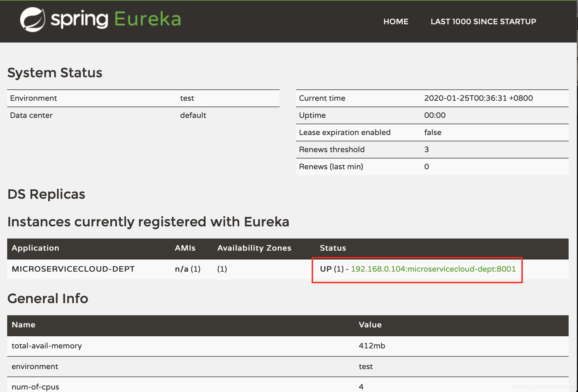The width and height of the screenshot is (578, 392).
Task: Select the default data center value
Action: [x=193, y=115]
